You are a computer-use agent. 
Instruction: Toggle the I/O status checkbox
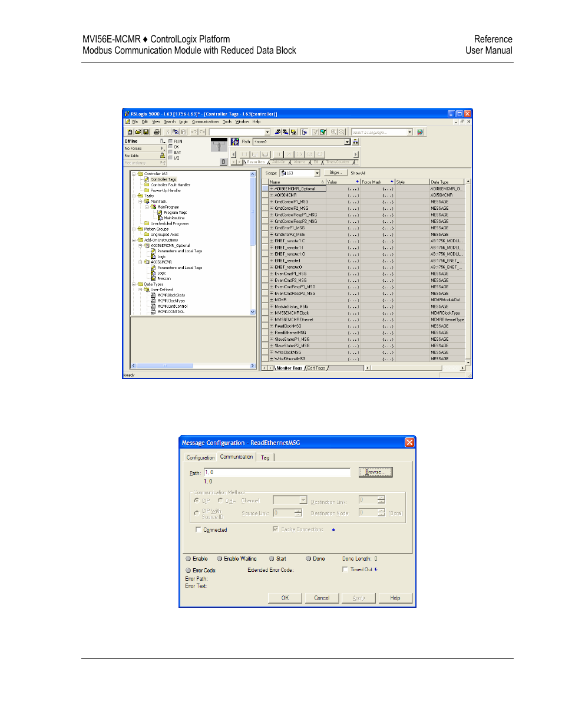(x=170, y=157)
